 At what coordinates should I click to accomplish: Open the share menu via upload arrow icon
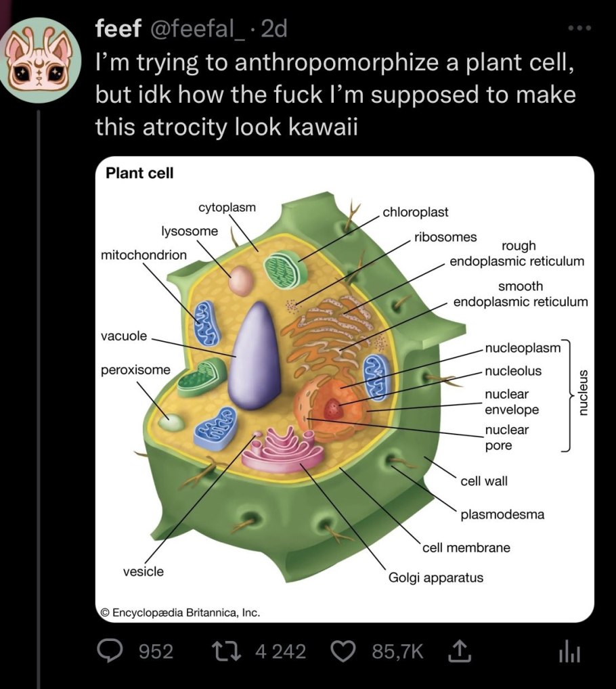click(457, 651)
